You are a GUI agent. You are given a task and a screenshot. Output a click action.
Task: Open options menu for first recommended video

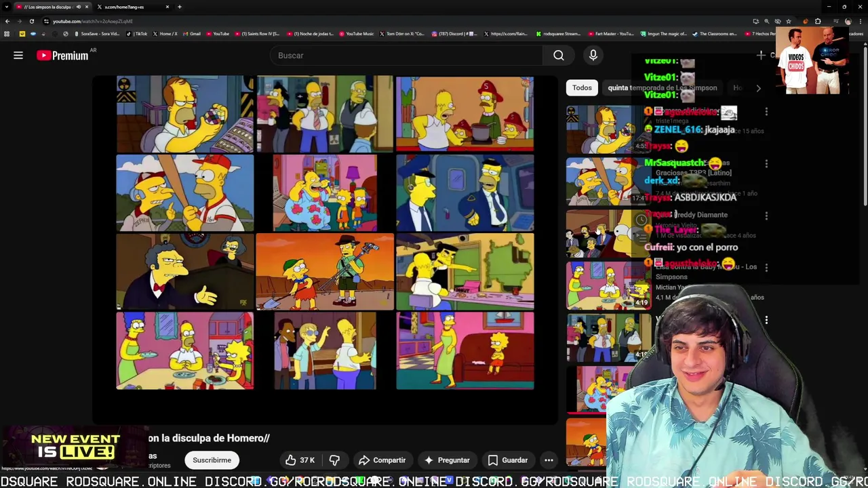[766, 112]
